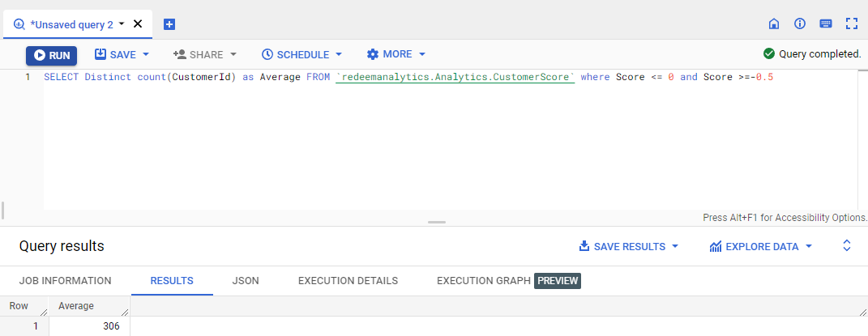Image resolution: width=868 pixels, height=336 pixels.
Task: Expand the SCHEDULE dropdown arrow
Action: (x=338, y=55)
